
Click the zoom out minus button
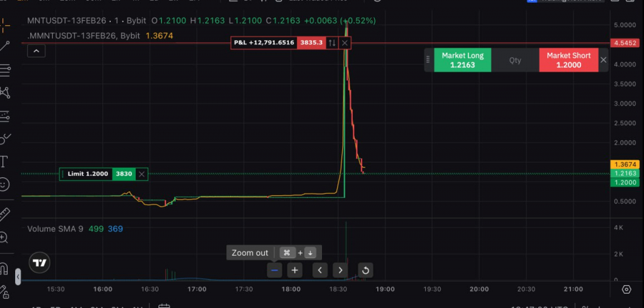pos(274,270)
